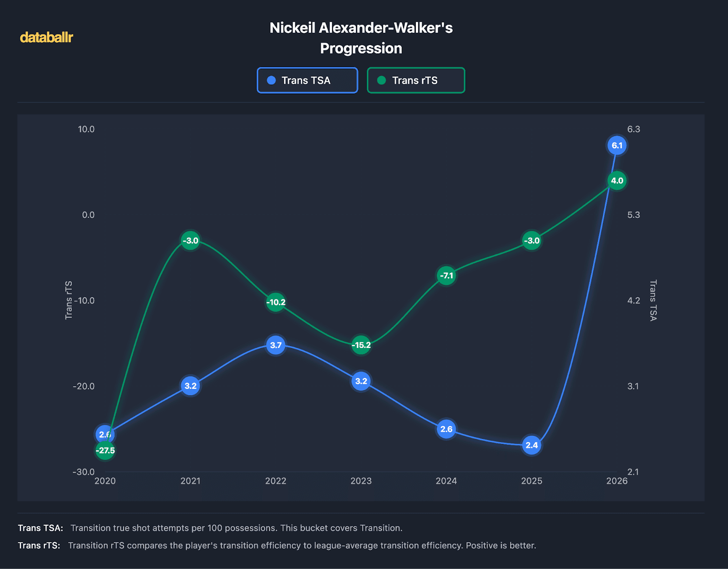Select the green -3.0 point at 2021
Image resolution: width=728 pixels, height=569 pixels.
point(190,241)
